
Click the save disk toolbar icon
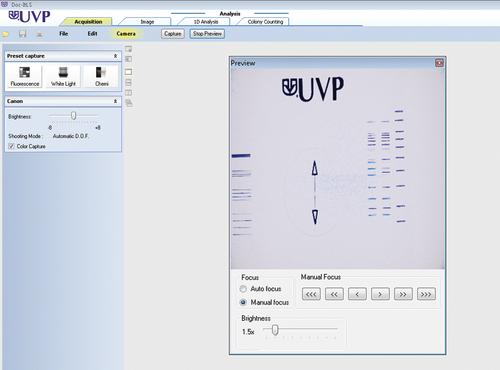pyautogui.click(x=22, y=34)
